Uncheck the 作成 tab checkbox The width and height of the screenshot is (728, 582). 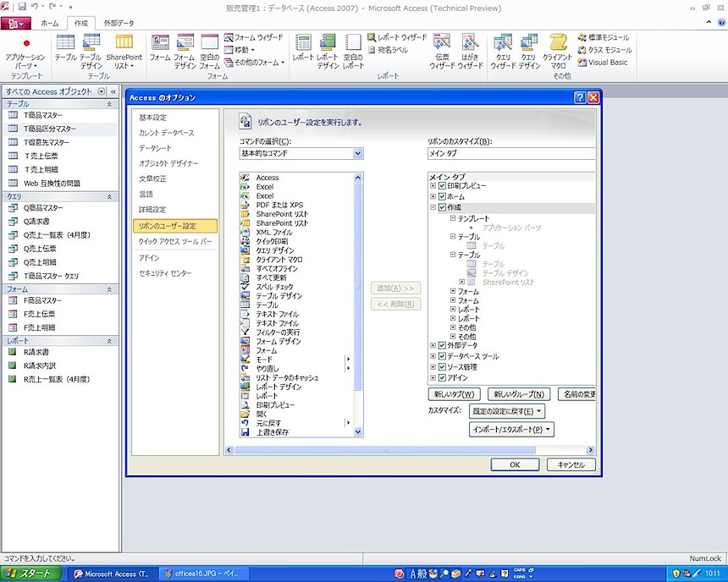442,207
